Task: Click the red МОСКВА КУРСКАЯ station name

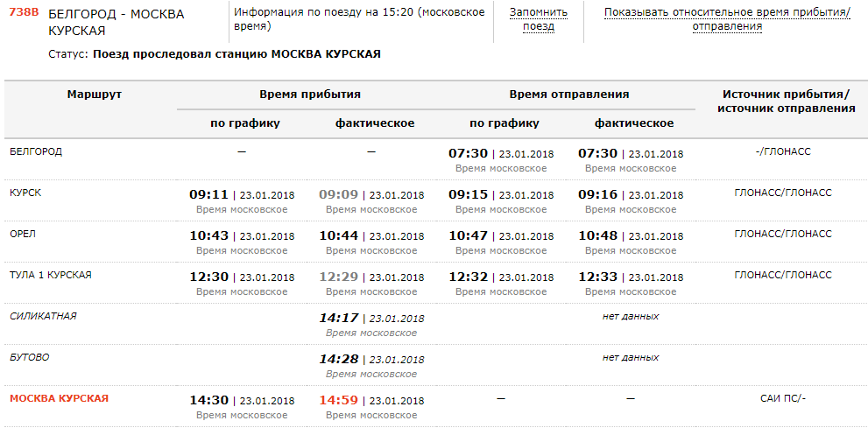Action: [59, 398]
